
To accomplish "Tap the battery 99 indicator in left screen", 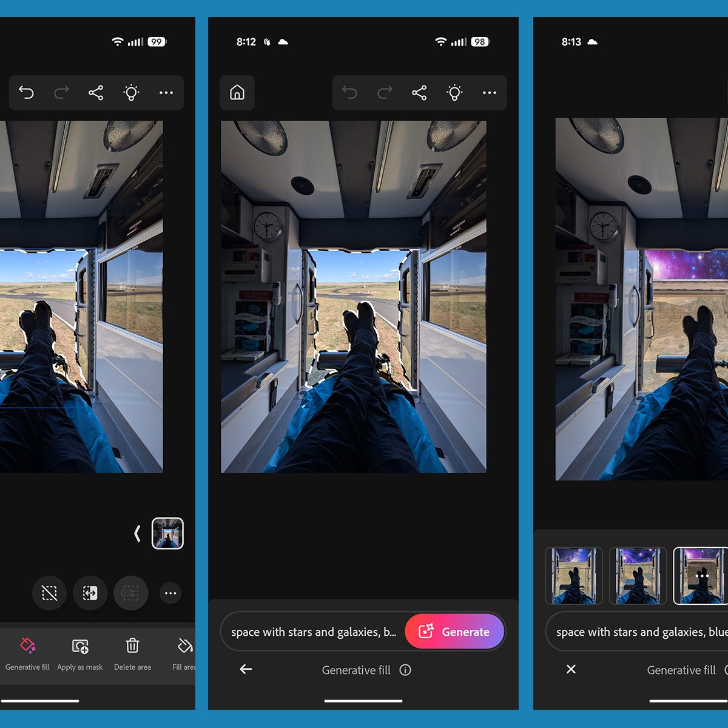I will pyautogui.click(x=157, y=42).
